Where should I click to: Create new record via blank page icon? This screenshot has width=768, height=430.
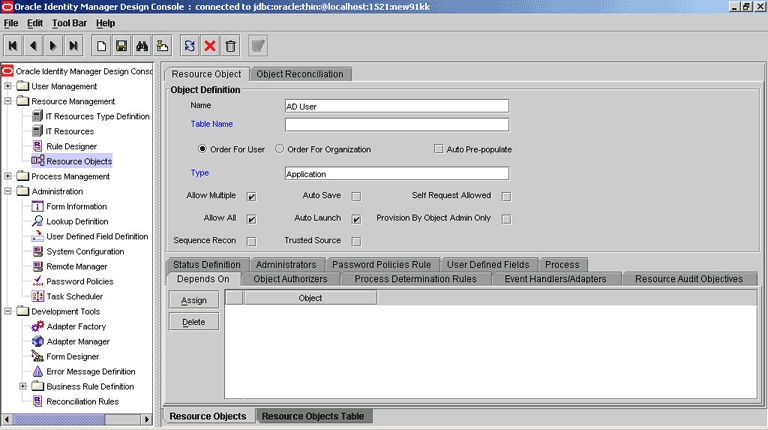click(101, 46)
